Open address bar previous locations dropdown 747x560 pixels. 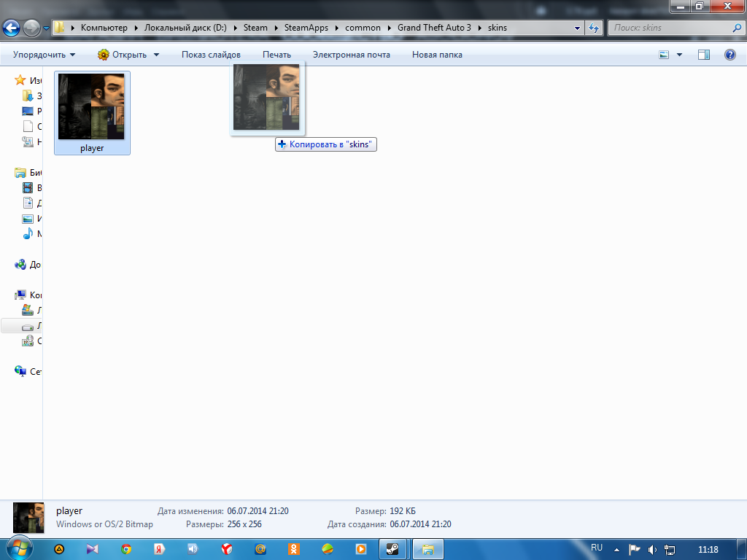577,28
